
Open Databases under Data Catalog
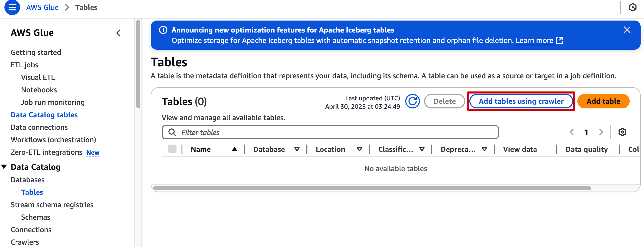[x=28, y=180]
